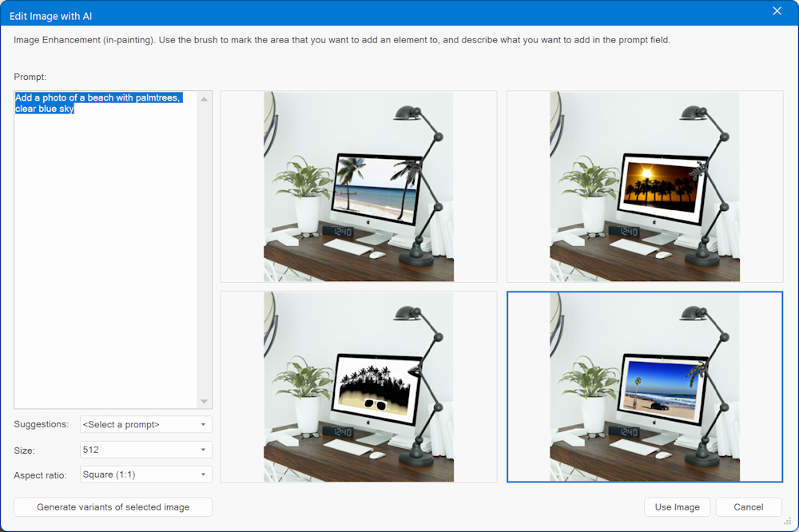Open the Aspect ratio Square (1:1) dropdown

146,474
